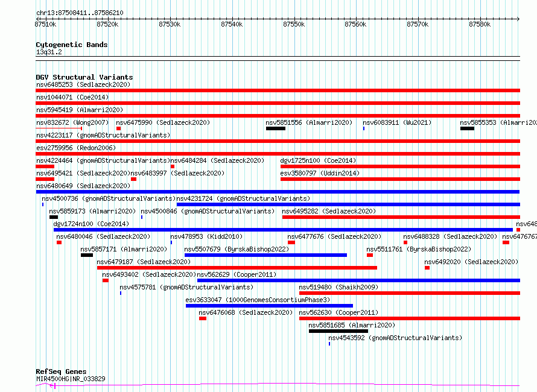Screen dimensions: 537x392
Task: Click the blue bar under nsv4231724
Action: (x=348, y=204)
